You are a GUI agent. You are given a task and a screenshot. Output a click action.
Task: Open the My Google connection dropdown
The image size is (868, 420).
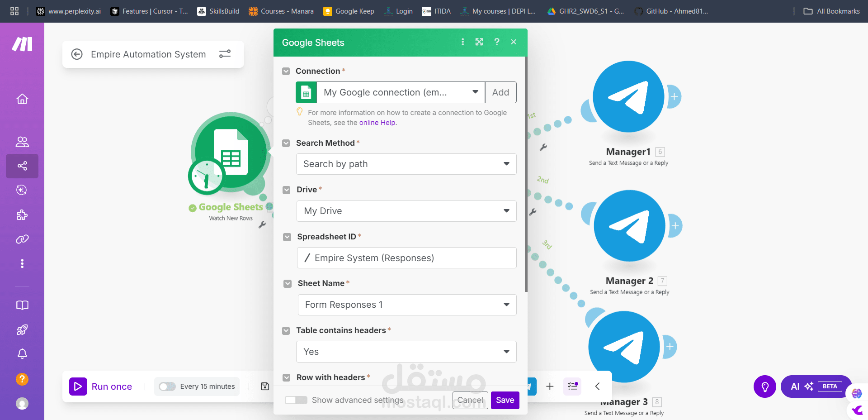(x=401, y=92)
